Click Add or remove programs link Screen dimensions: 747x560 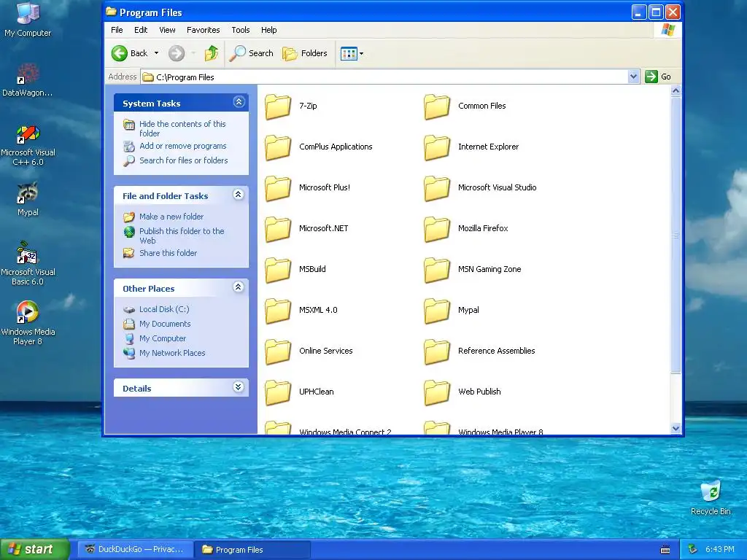pos(183,146)
